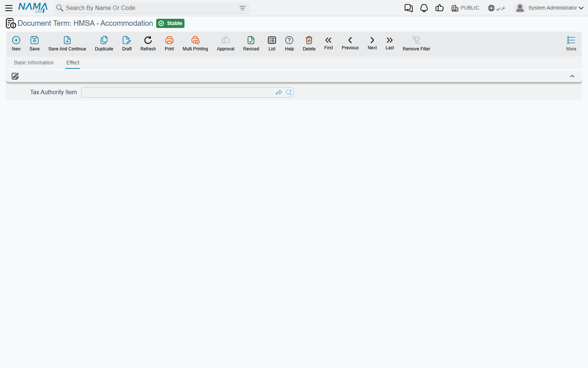The height and width of the screenshot is (368, 588).
Task: Set record to Draft
Action: (127, 43)
